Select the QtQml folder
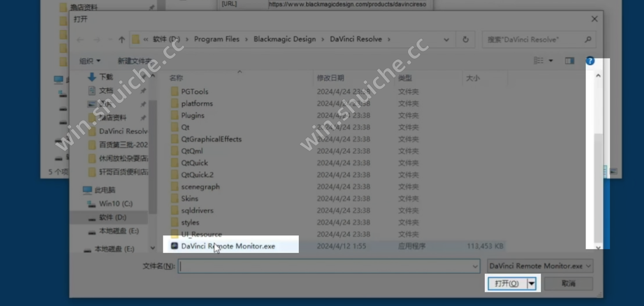 tap(192, 151)
